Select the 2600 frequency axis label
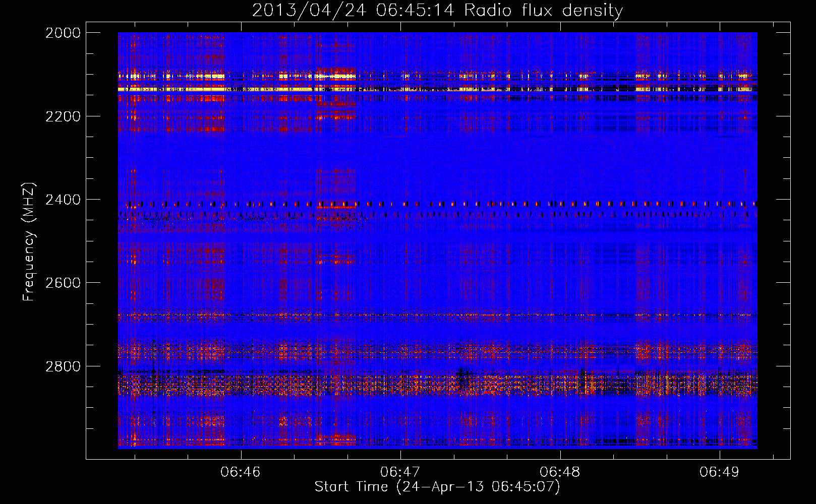The height and width of the screenshot is (504, 816). pyautogui.click(x=63, y=283)
